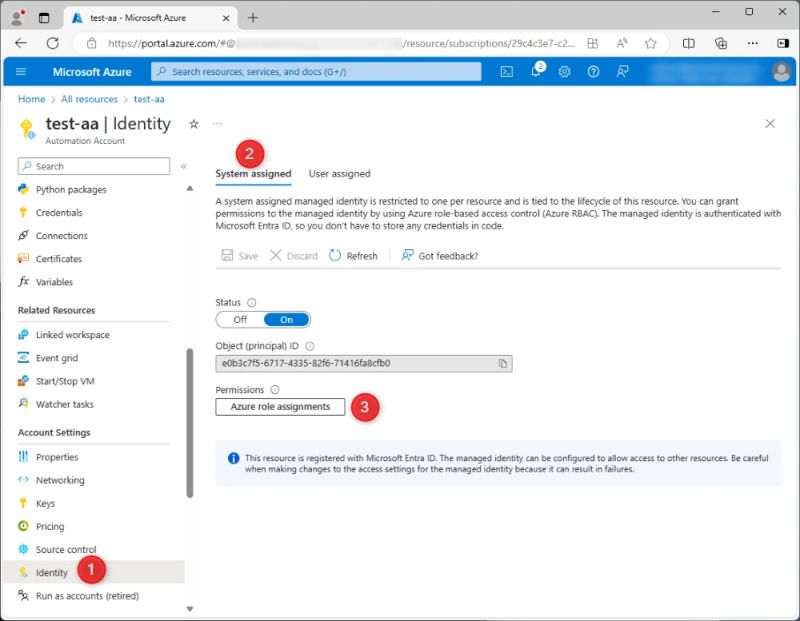
Task: View Variables for the automation account
Action: pyautogui.click(x=57, y=281)
